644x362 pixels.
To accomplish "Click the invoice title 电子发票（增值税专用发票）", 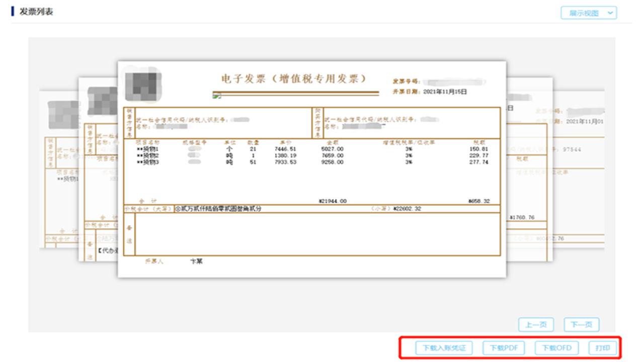I will point(294,79).
